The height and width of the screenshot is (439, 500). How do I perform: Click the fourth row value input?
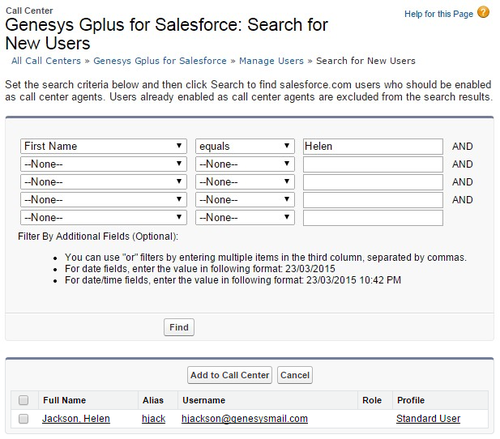pos(373,200)
